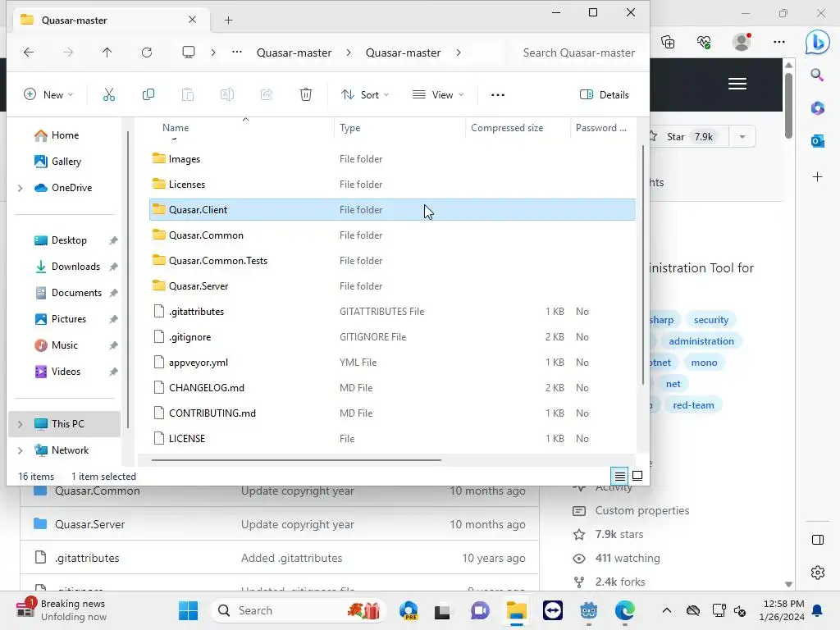Click chevron after first Quasar-master breadcrumb
Image resolution: width=840 pixels, height=630 pixels.
349,52
